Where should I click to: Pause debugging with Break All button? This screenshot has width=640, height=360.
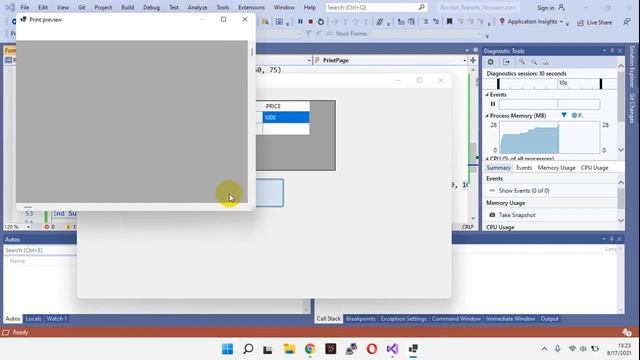[x=300, y=22]
